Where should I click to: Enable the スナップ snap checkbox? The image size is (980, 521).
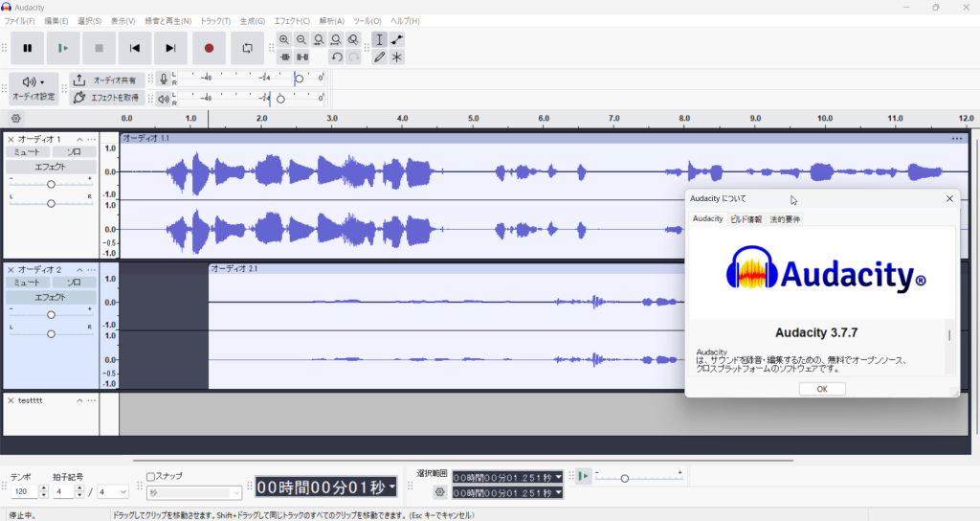point(150,477)
